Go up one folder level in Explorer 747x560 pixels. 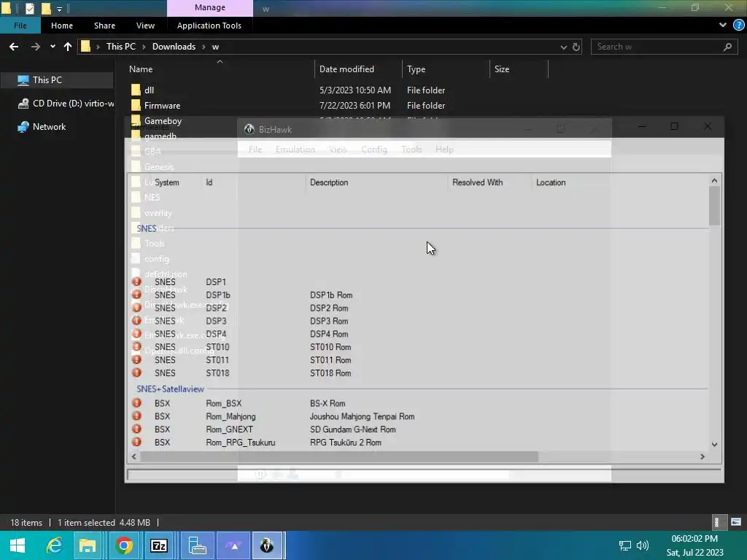68,47
